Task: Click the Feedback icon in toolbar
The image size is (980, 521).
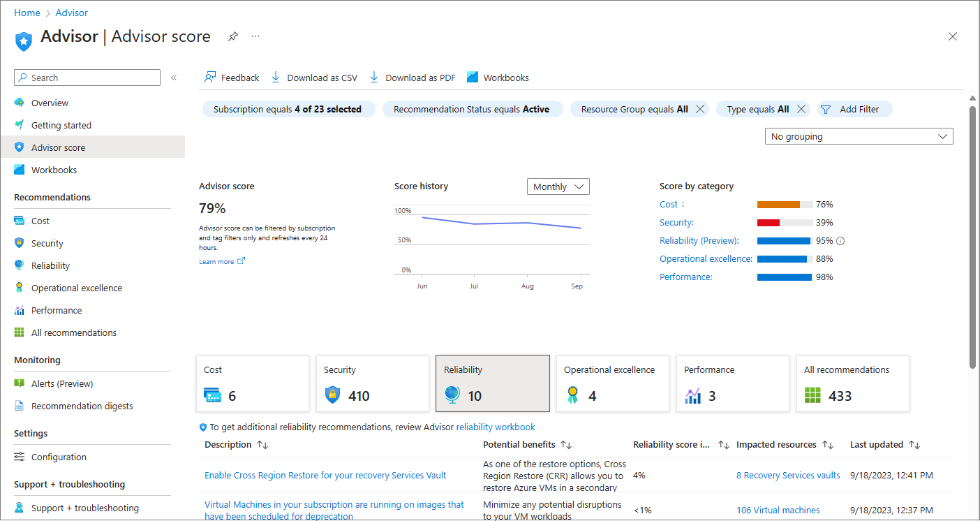Action: pyautogui.click(x=210, y=78)
